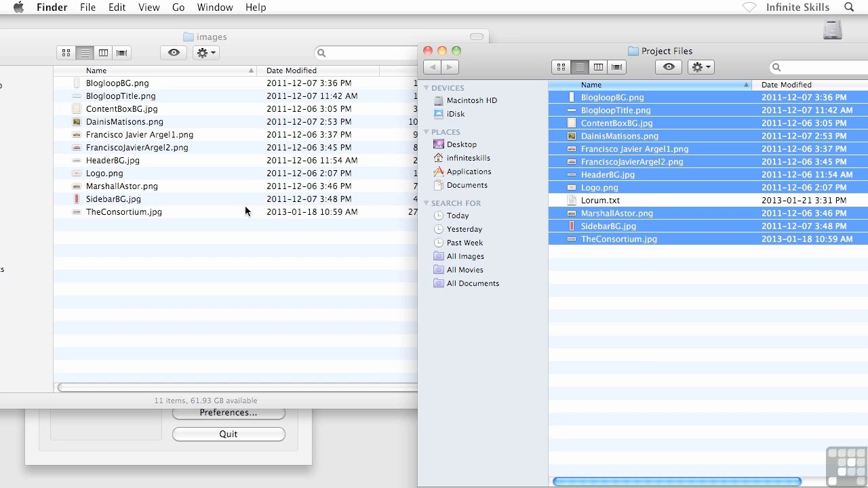868x488 pixels.
Task: Switch Project Files to Cover Flow view
Action: (616, 67)
